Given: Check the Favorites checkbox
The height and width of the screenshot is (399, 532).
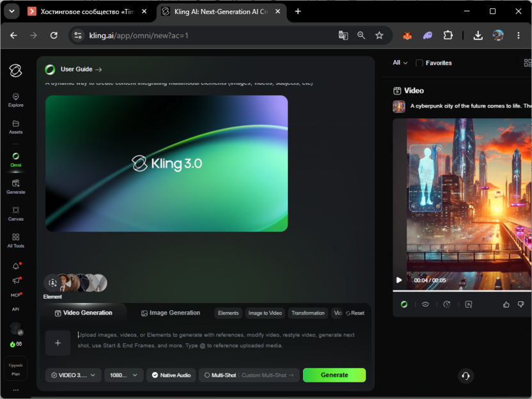Looking at the screenshot, I should click(x=419, y=63).
